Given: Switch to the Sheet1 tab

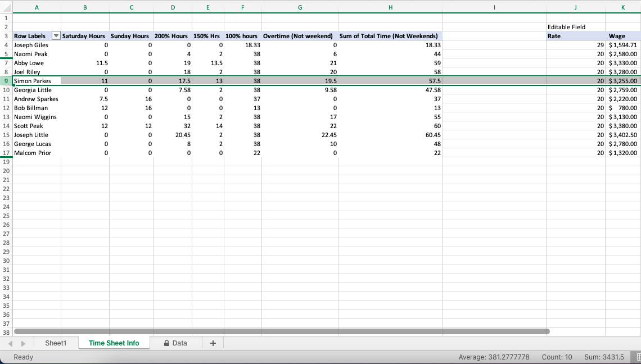Looking at the screenshot, I should [x=56, y=343].
